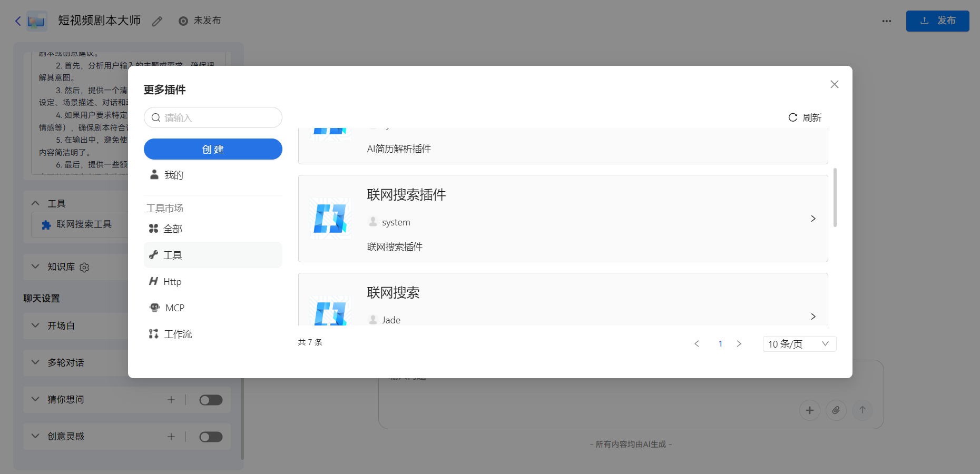
Task: Select the 全部 category in 工具市场
Action: [x=173, y=229]
